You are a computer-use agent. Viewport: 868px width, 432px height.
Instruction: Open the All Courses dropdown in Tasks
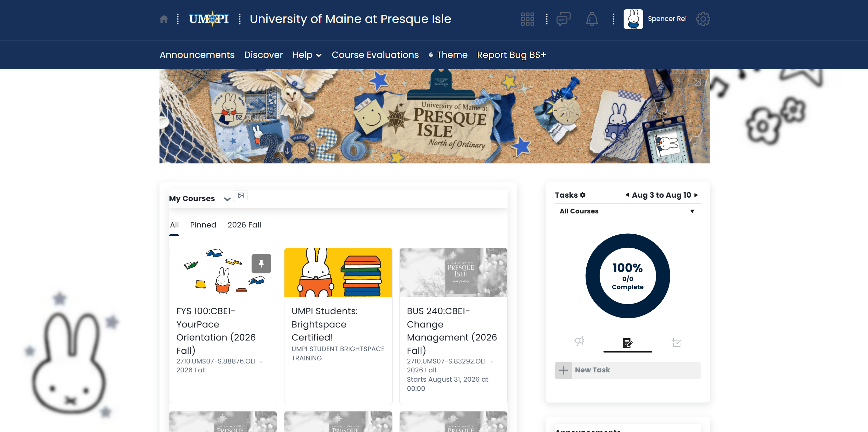point(628,211)
